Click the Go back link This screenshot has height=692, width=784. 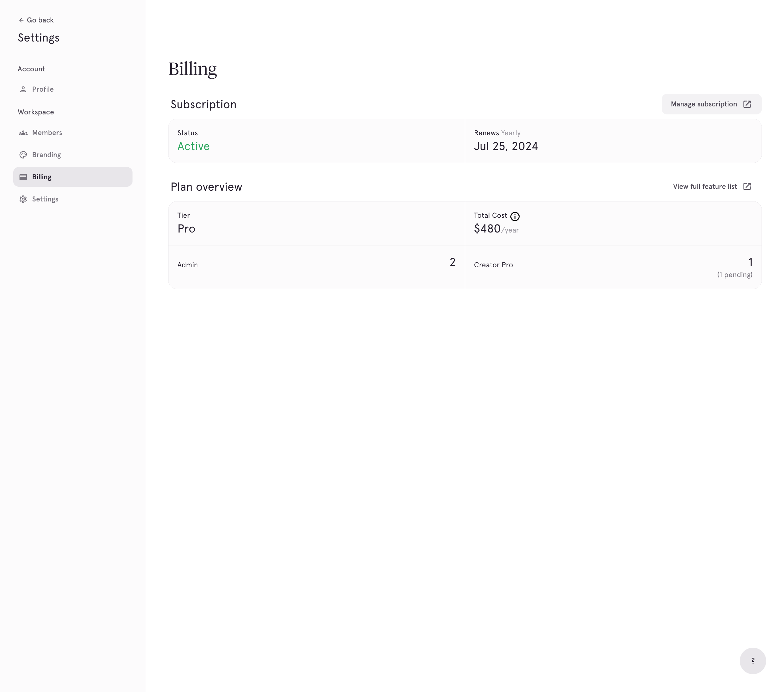(x=36, y=20)
